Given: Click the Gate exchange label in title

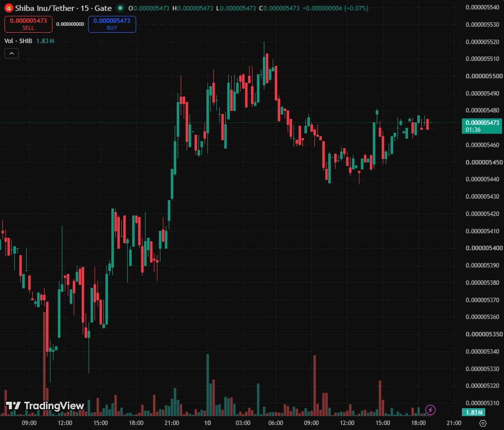Looking at the screenshot, I should (103, 8).
